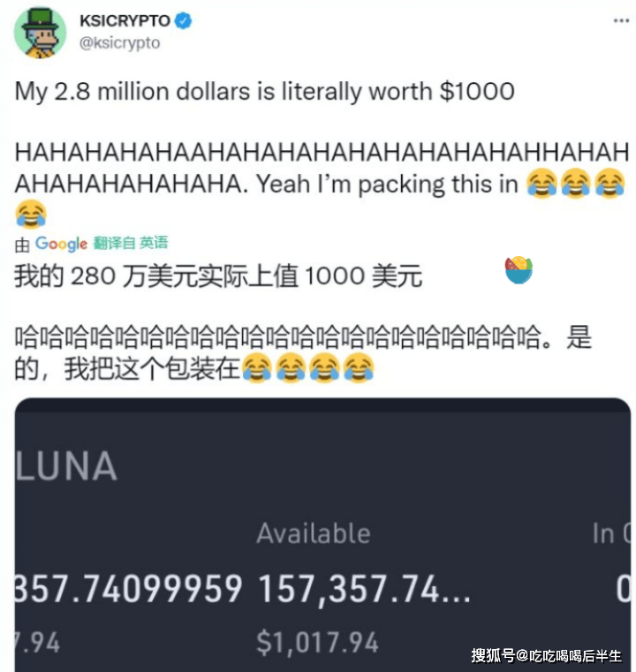Click the Google logo in translation credit
Screen dimensions: 636x672
pyautogui.click(x=61, y=244)
